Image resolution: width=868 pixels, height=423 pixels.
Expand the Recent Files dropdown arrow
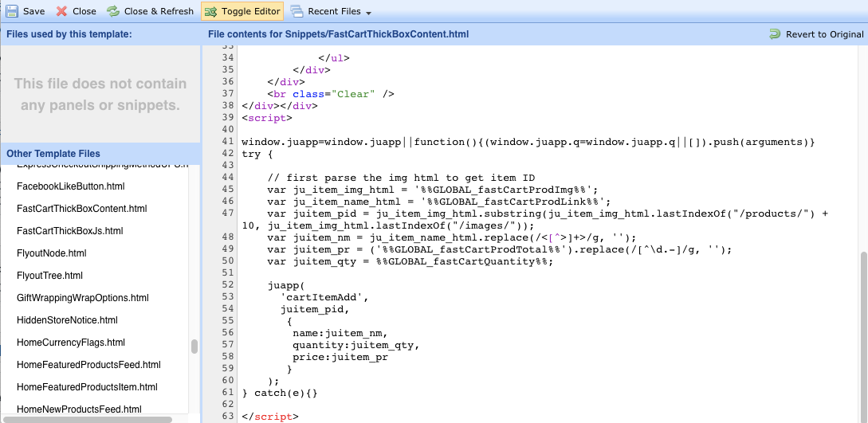pos(369,13)
